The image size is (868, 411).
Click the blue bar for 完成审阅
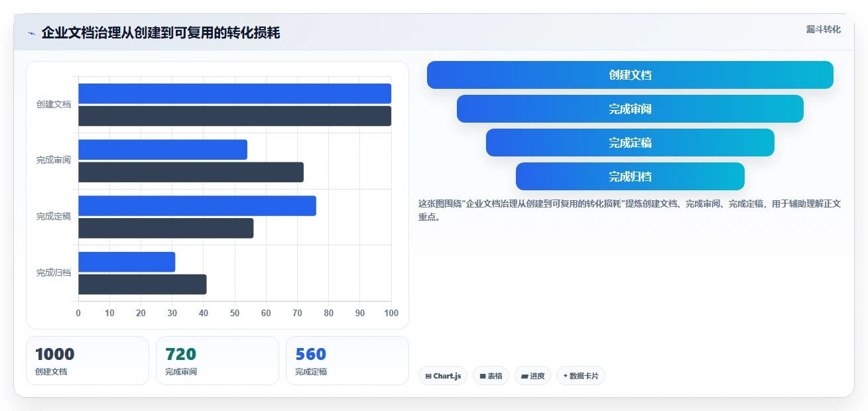click(x=162, y=150)
